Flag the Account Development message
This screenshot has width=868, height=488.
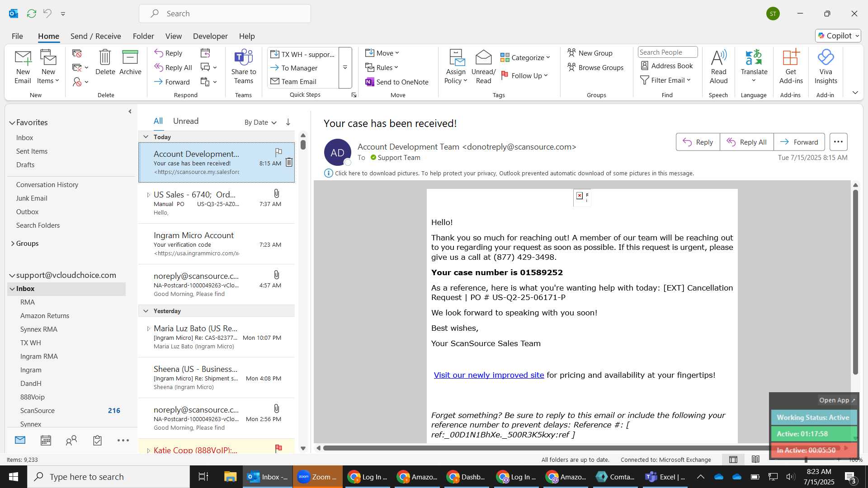coord(278,152)
